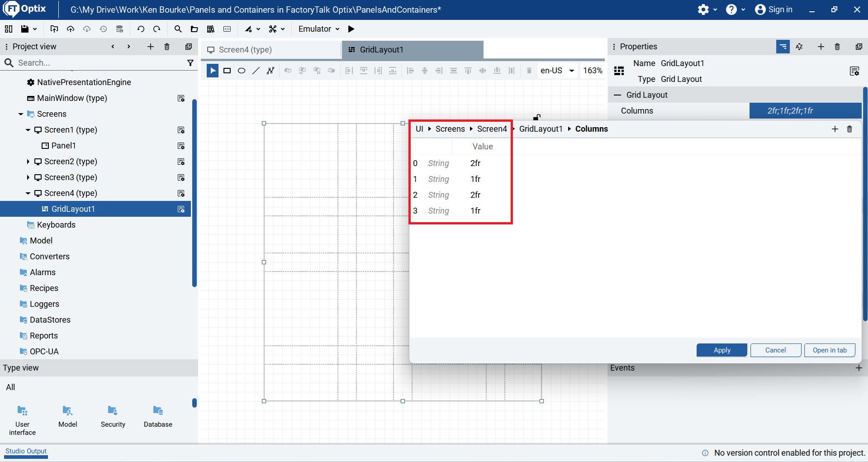This screenshot has width=868, height=462.
Task: Select the Rectangle drawing tool
Action: point(227,71)
